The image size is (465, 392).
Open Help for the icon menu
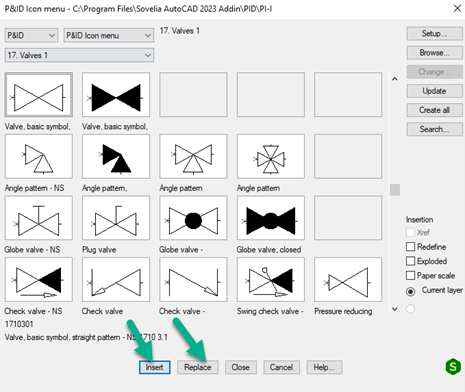click(x=324, y=367)
